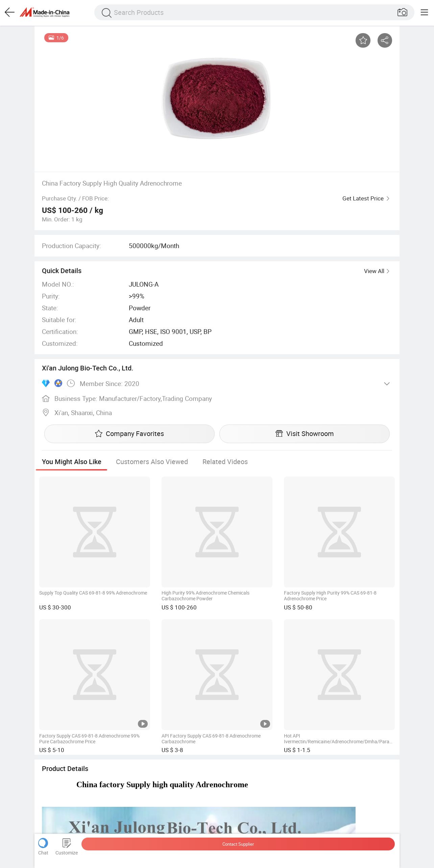434x868 pixels.
Task: Click Supply Top Quality CAS 69-81-8 title
Action: [93, 593]
